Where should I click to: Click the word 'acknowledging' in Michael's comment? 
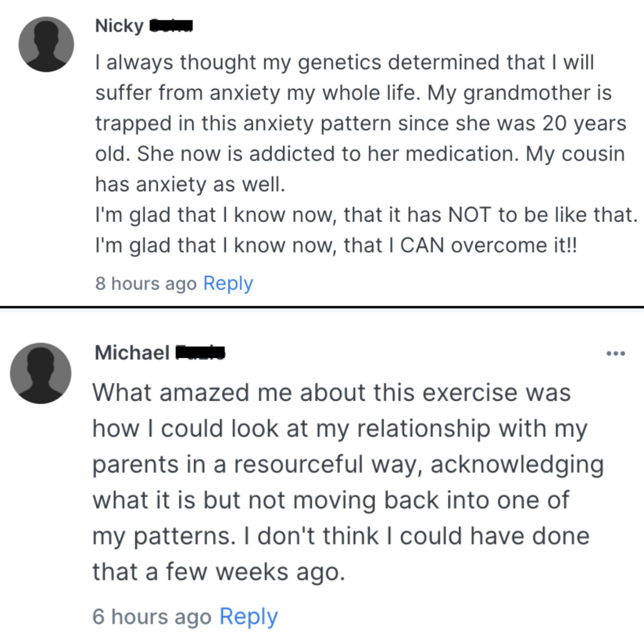517,464
